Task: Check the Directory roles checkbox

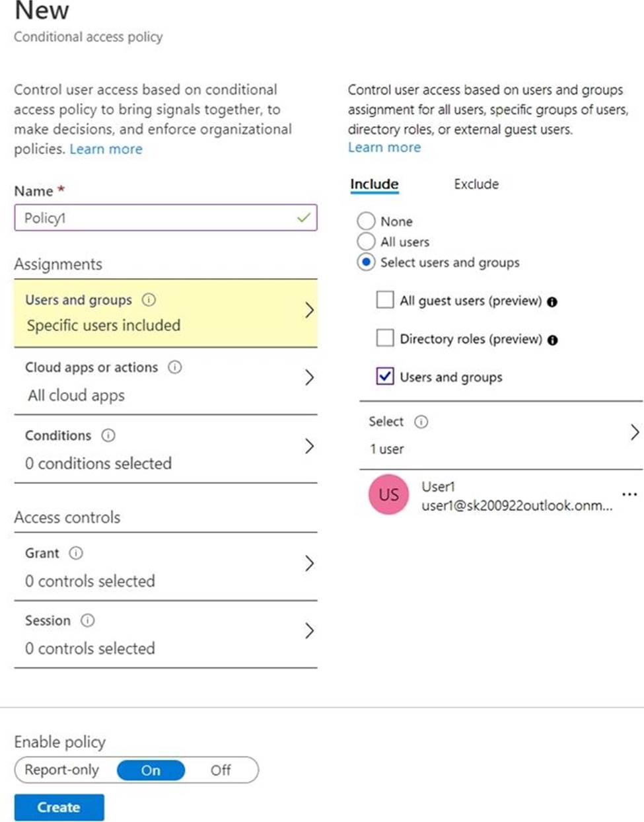Action: [x=384, y=338]
